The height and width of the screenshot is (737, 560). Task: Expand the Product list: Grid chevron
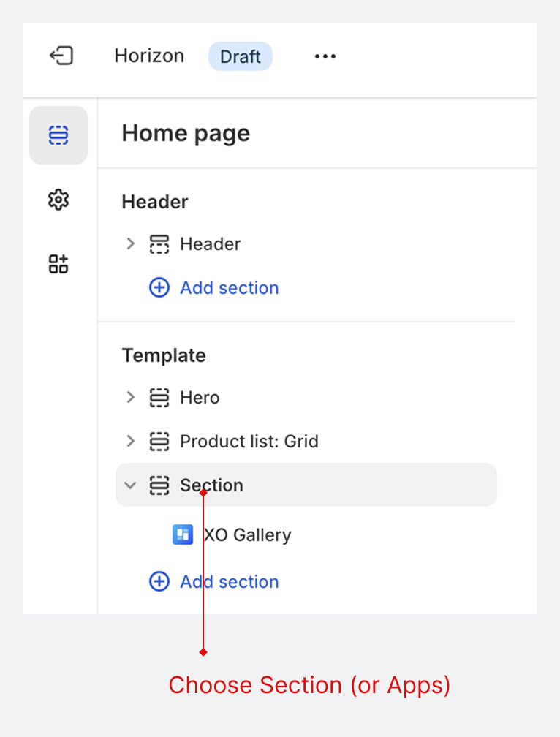(131, 441)
